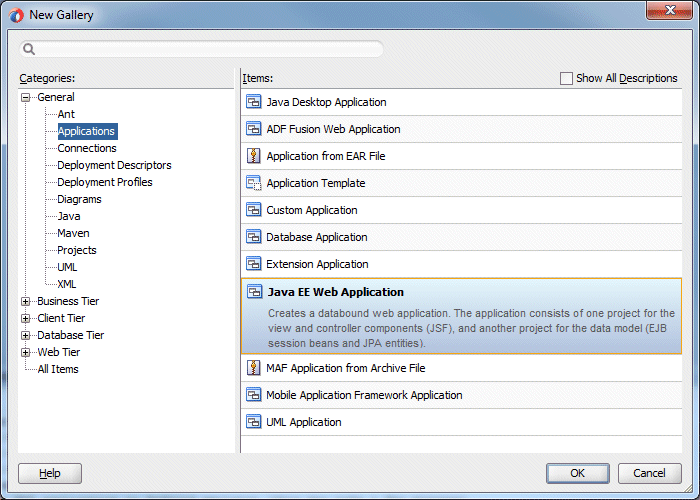The height and width of the screenshot is (500, 700).
Task: Select the Database Tier label
Action: point(71,335)
